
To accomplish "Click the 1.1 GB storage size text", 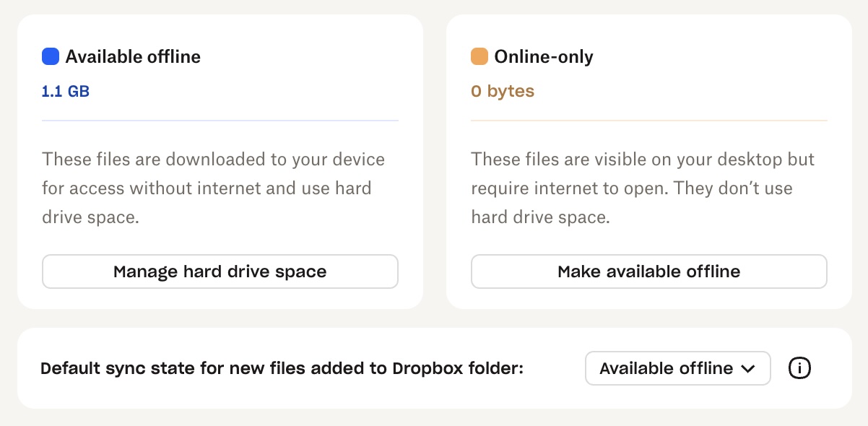I will coord(66,92).
